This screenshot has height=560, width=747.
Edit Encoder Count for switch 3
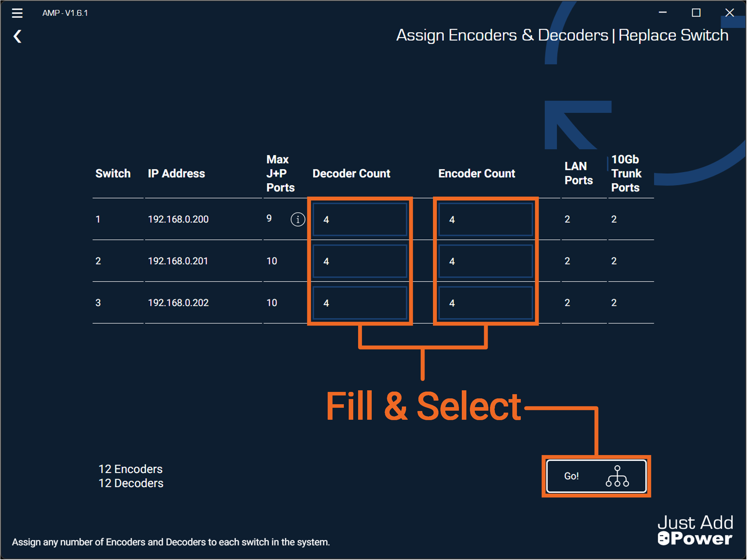click(x=485, y=303)
